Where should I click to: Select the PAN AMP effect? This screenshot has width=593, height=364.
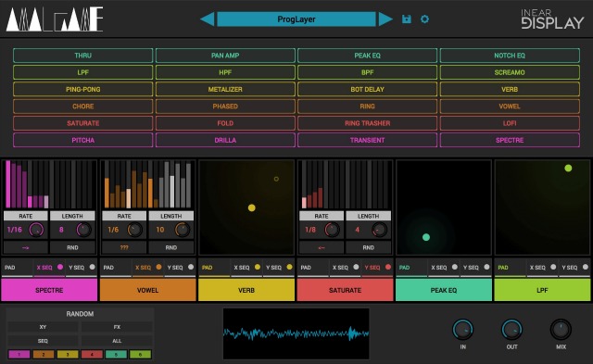click(x=225, y=56)
